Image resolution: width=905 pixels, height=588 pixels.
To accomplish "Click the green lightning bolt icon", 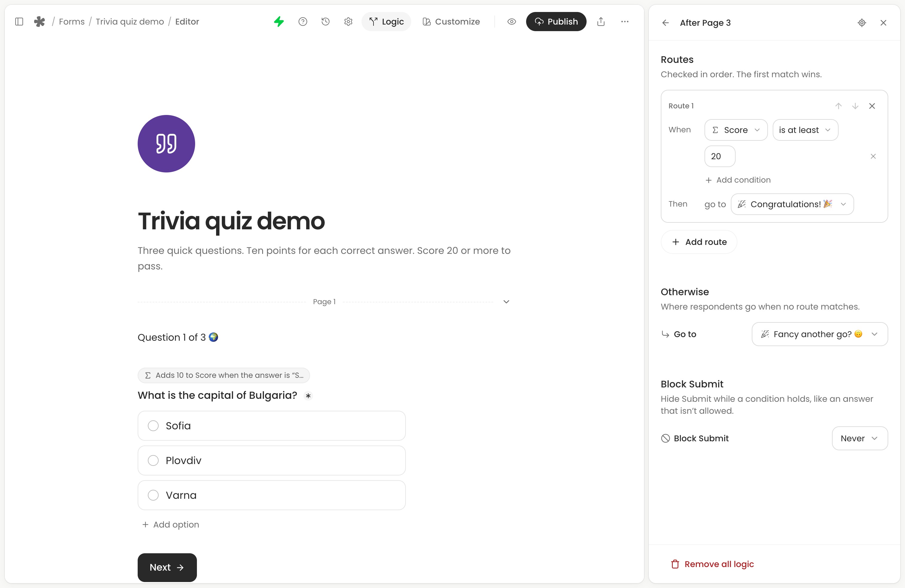I will coord(279,22).
